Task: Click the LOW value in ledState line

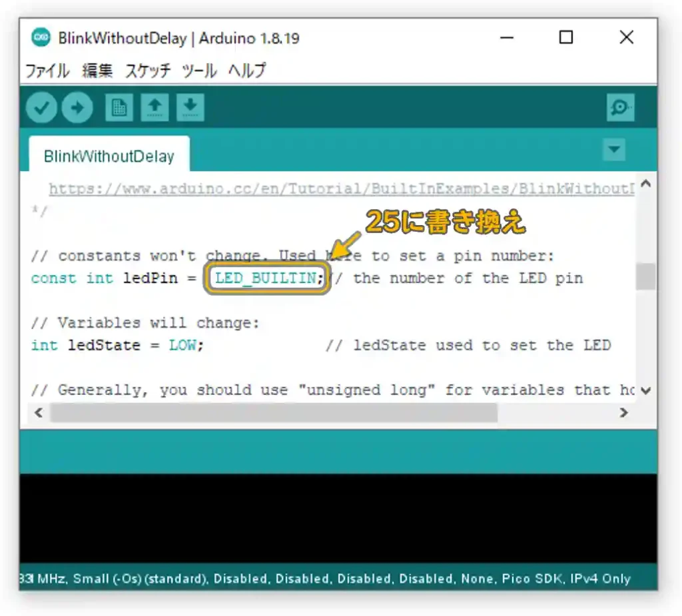Action: [182, 346]
